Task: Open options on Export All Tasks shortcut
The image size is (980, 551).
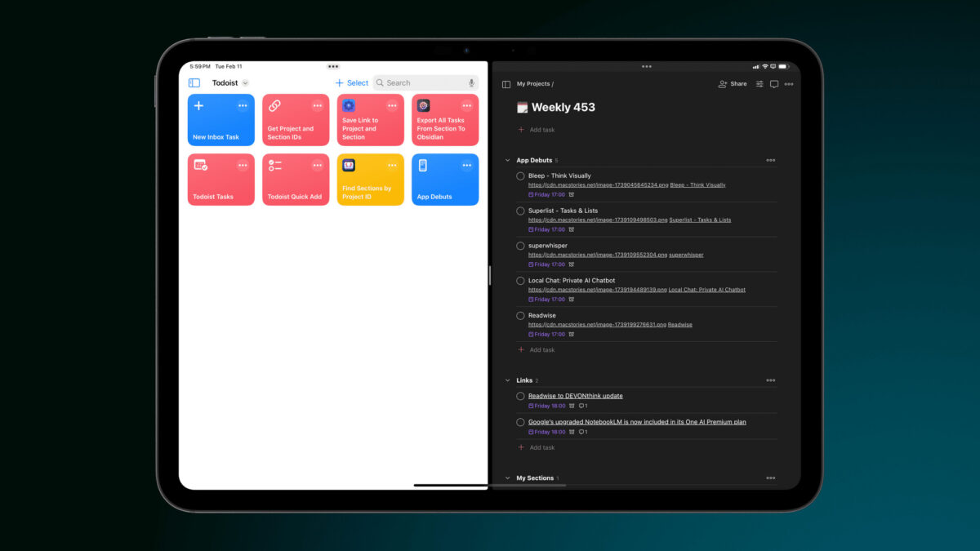Action: coord(466,106)
